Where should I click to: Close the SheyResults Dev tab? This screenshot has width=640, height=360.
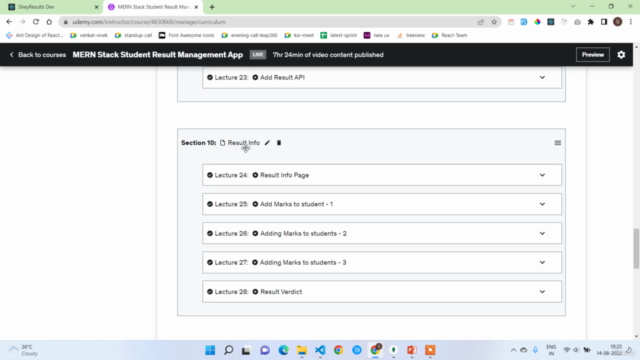click(x=96, y=7)
